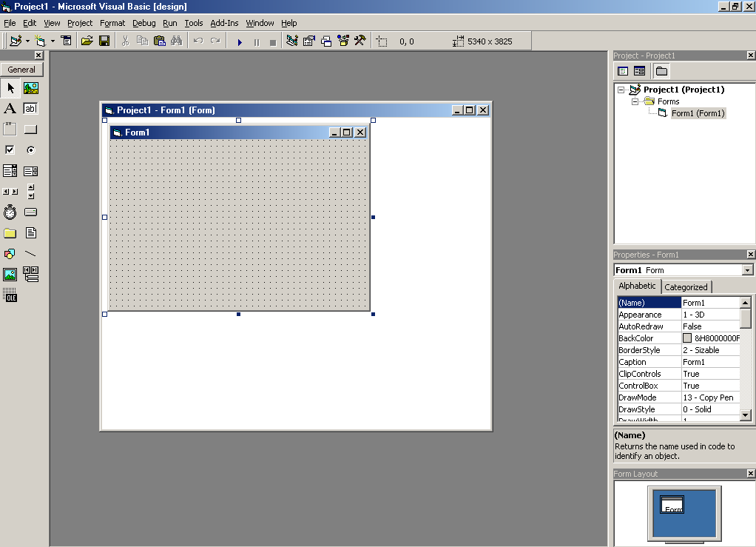
Task: Select the Frame control tool
Action: 10,130
